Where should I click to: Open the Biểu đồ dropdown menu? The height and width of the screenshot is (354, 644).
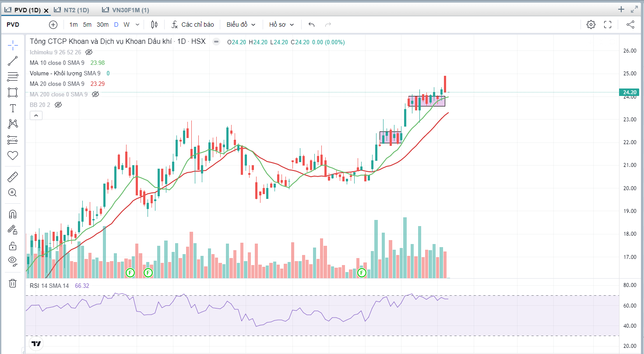tap(241, 25)
